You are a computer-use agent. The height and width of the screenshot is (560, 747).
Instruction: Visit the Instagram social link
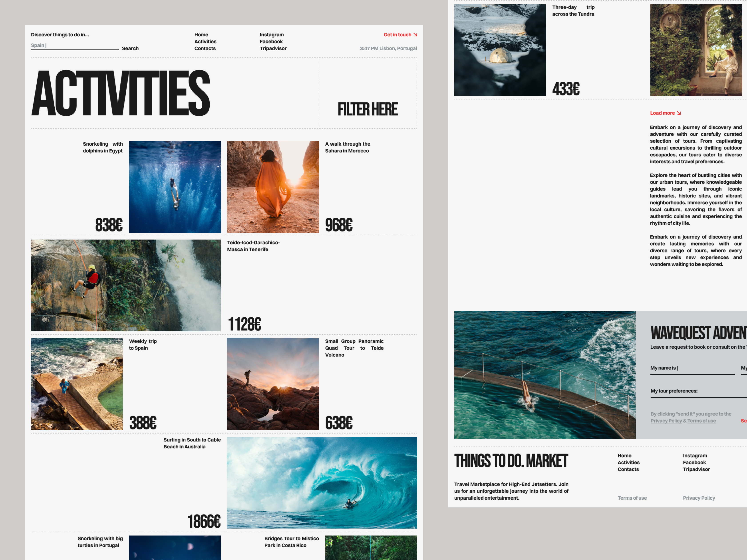[x=272, y=34]
